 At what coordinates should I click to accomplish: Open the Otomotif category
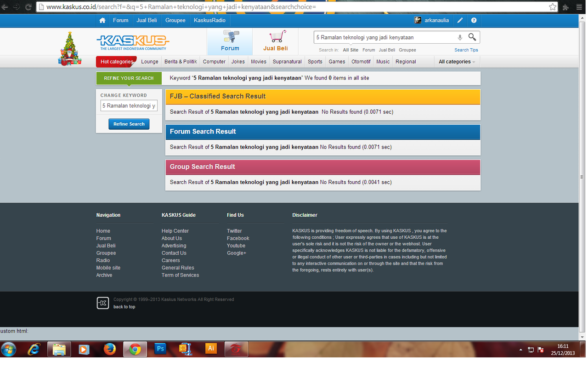(361, 62)
